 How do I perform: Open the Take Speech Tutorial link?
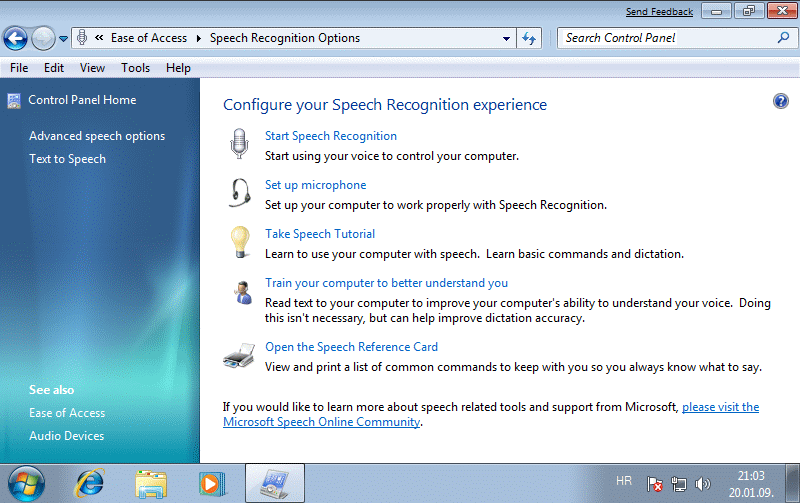pos(320,234)
